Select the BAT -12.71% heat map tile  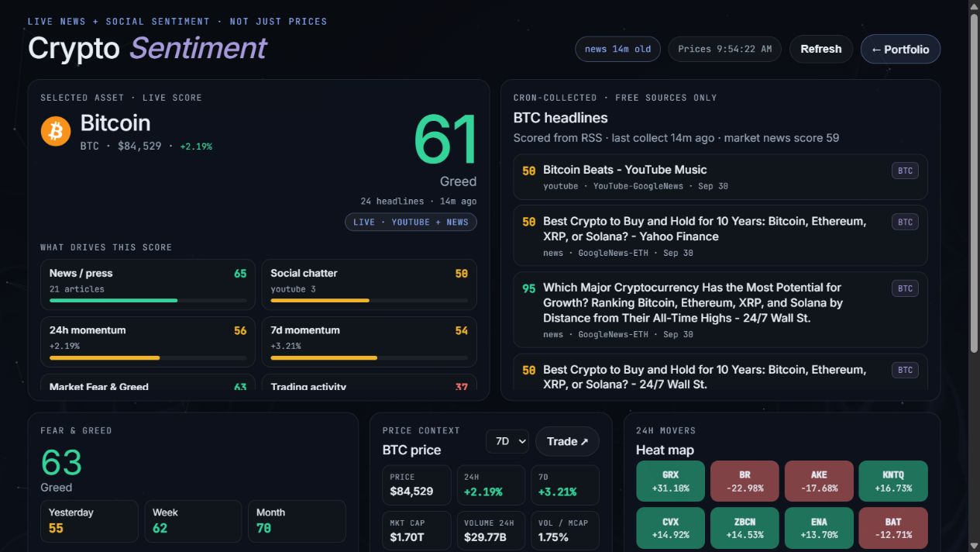point(893,528)
